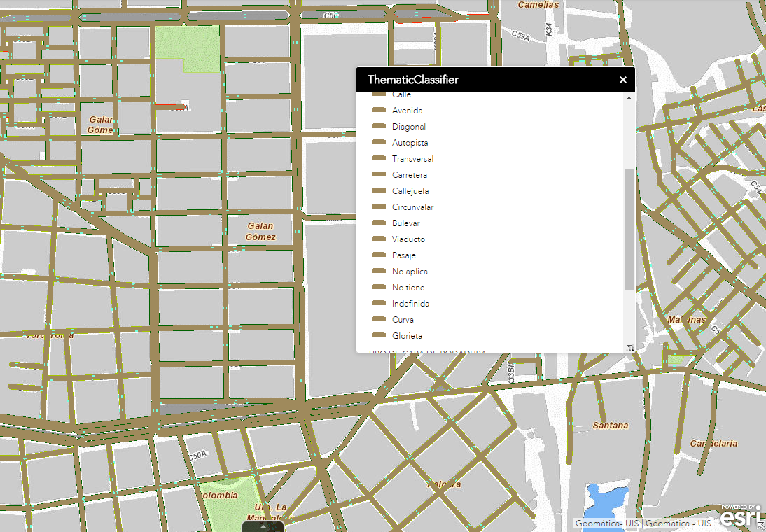Screen dimensions: 766x532
Task: Click the Avenida legend swatch
Action: tap(379, 110)
